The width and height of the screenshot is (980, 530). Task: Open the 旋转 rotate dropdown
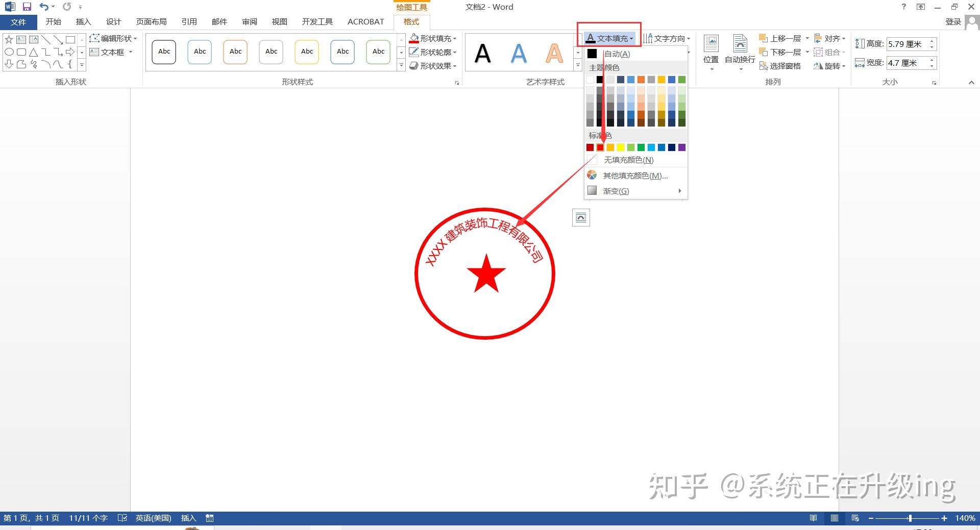pos(830,66)
